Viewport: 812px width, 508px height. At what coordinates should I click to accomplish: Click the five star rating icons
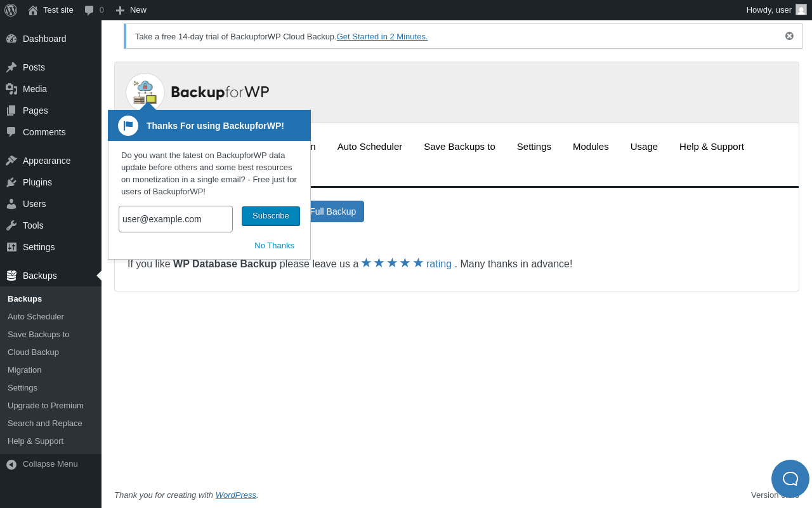click(392, 263)
